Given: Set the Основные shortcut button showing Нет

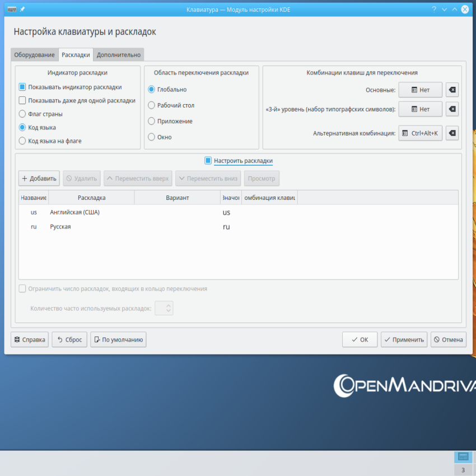Looking at the screenshot, I should 420,90.
